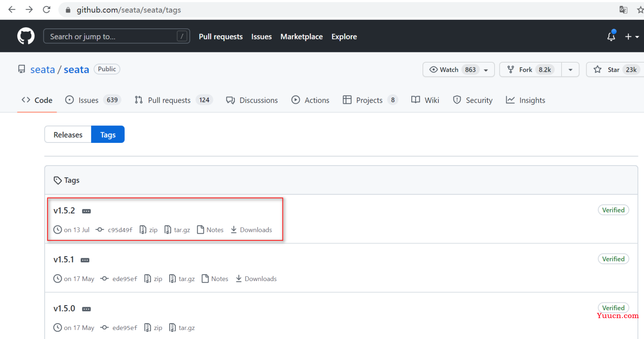644x339 pixels.
Task: Open Marketplace in the header
Action: click(301, 37)
